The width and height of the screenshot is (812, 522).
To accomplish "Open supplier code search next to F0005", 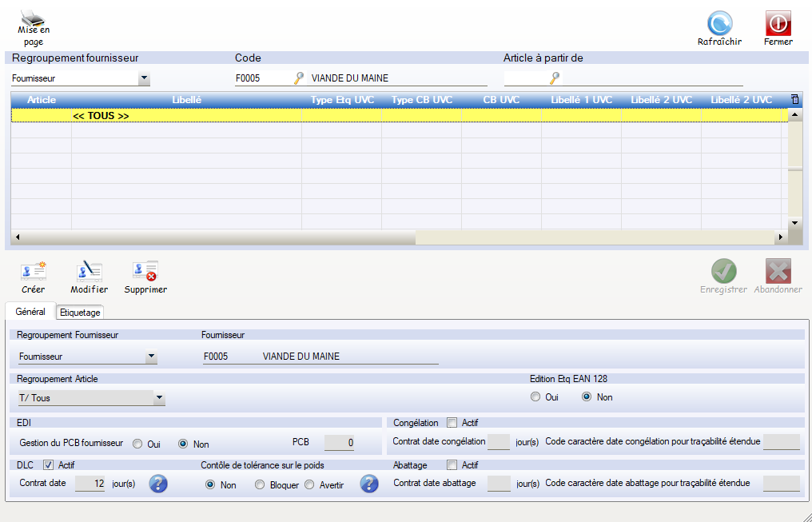I will (299, 78).
